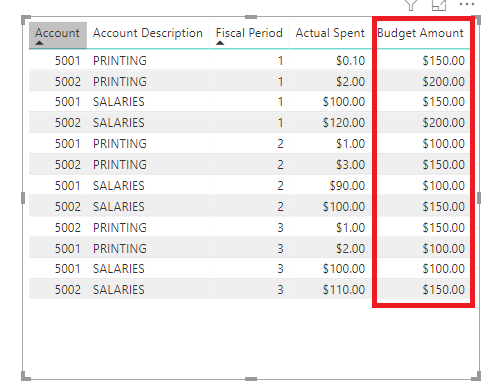Select the $2.00 cell in period 1 row
The width and height of the screenshot is (494, 391).
350,82
